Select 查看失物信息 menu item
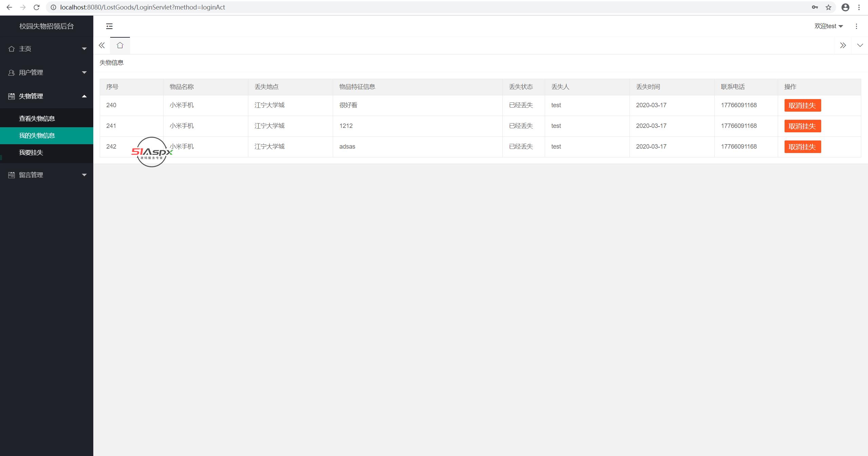 click(37, 118)
